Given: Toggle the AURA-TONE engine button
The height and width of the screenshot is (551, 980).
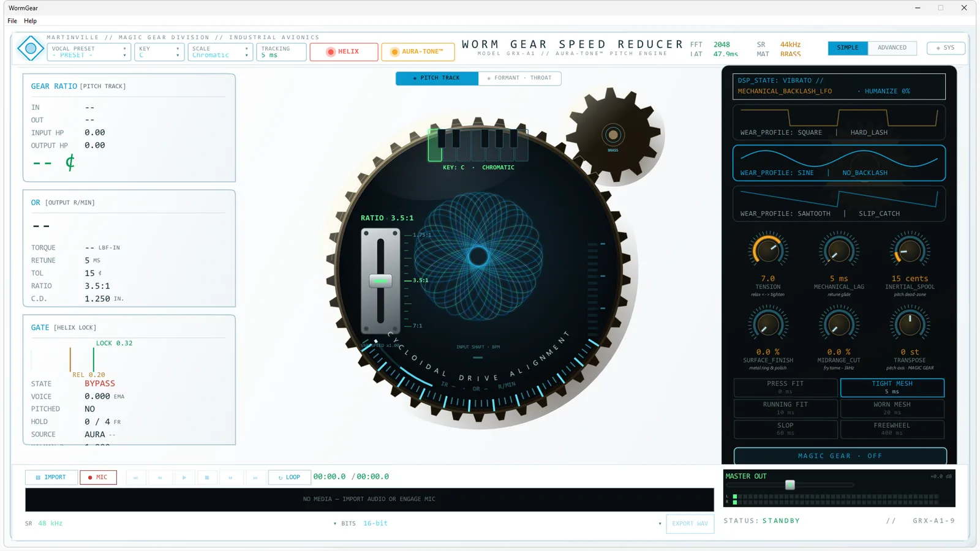Looking at the screenshot, I should (418, 52).
